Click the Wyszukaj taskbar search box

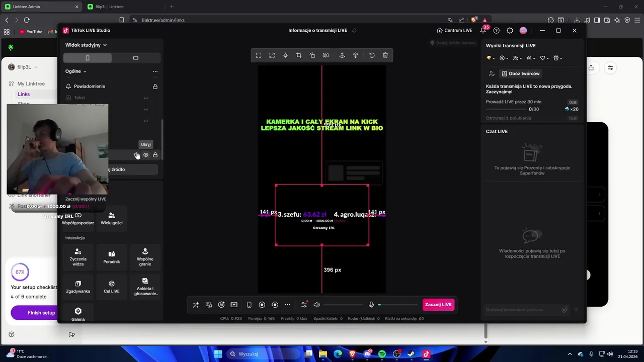(264, 354)
